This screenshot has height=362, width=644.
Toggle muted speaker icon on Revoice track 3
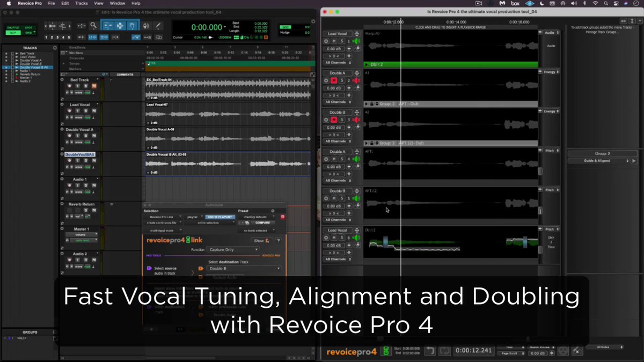click(x=355, y=120)
